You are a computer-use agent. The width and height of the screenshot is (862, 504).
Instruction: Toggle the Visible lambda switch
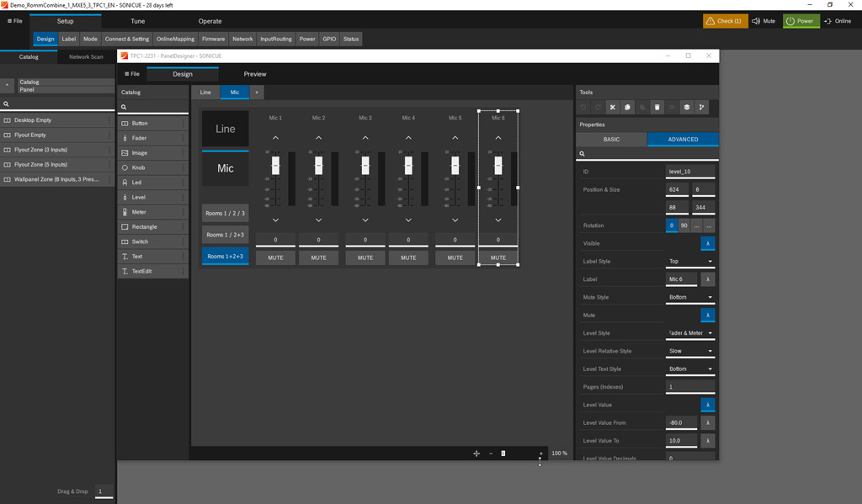click(x=707, y=243)
